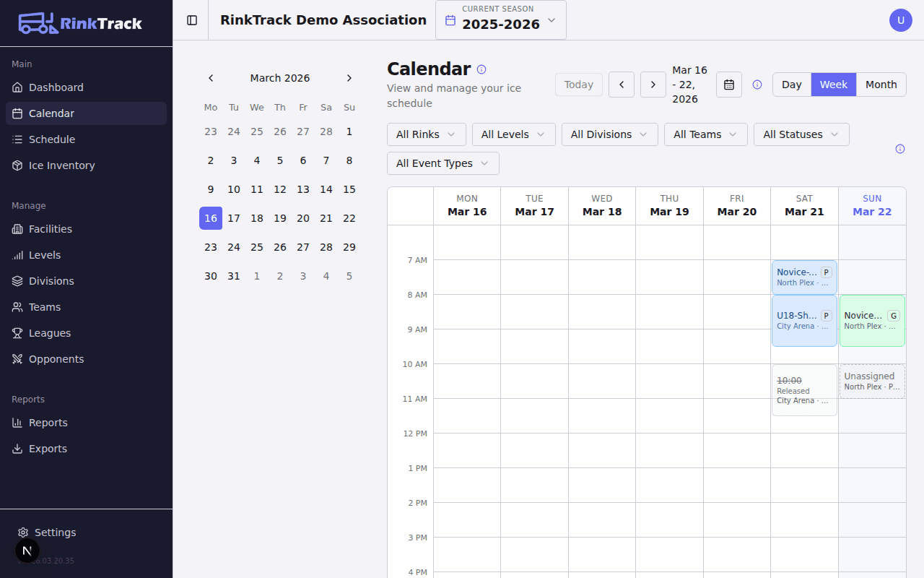Open the Teams page from the sidebar
The image size is (924, 578).
(45, 306)
